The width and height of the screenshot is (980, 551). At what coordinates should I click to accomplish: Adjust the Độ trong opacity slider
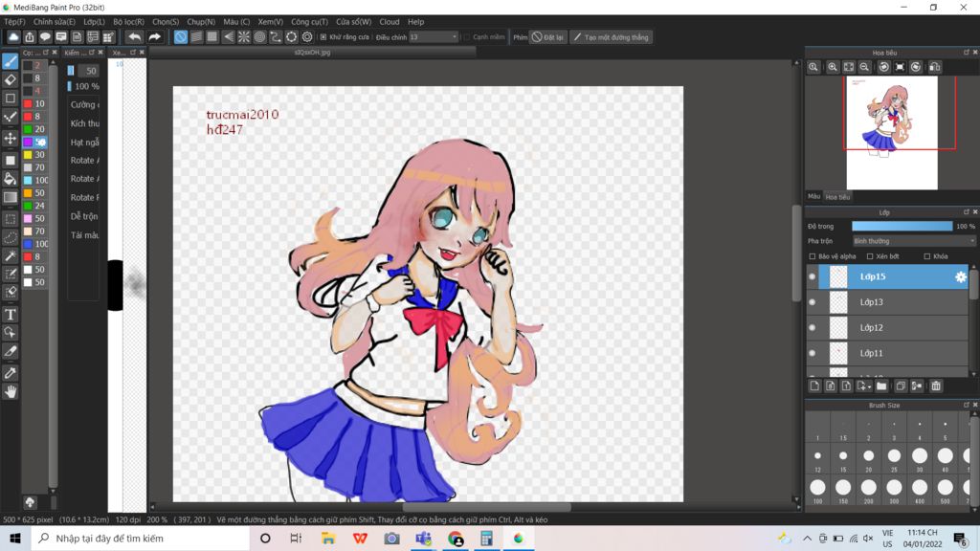coord(902,226)
